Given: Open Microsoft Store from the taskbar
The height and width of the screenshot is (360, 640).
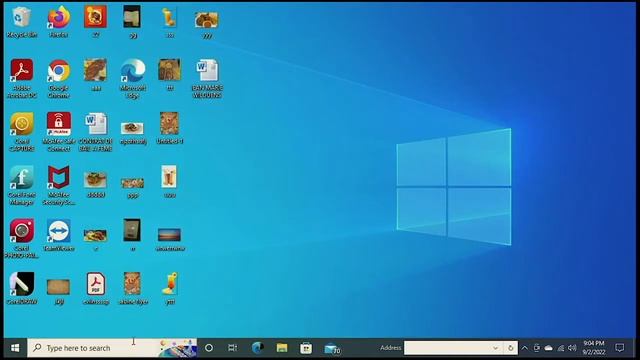Looking at the screenshot, I should 306,348.
